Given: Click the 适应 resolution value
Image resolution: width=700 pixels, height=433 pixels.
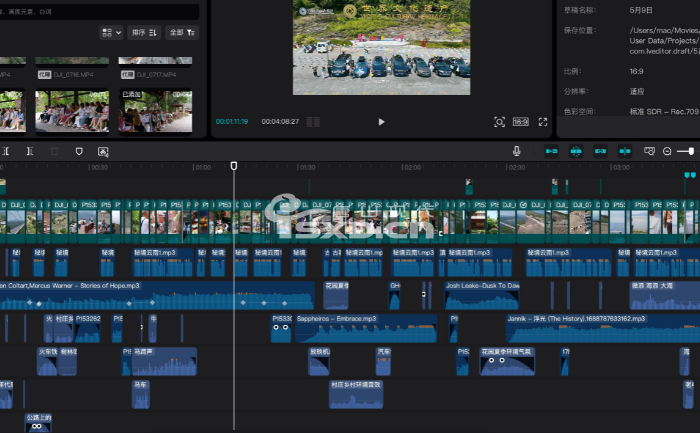Looking at the screenshot, I should click(637, 92).
